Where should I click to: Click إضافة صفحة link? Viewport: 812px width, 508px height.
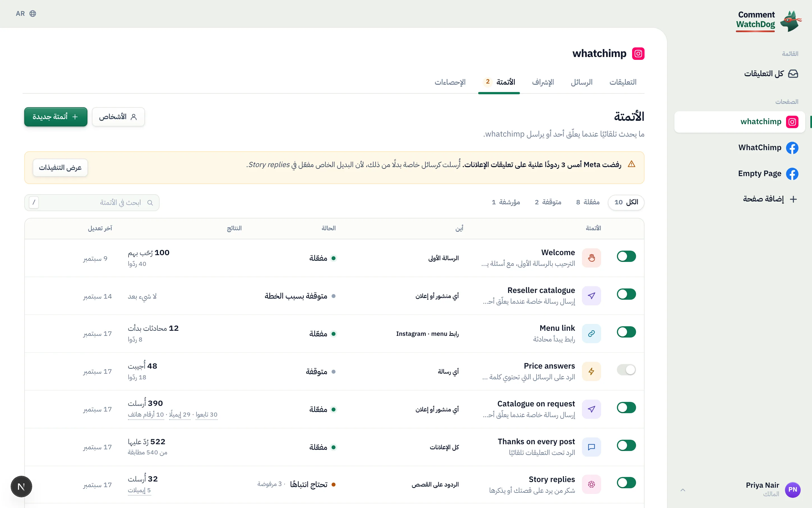coord(770,199)
